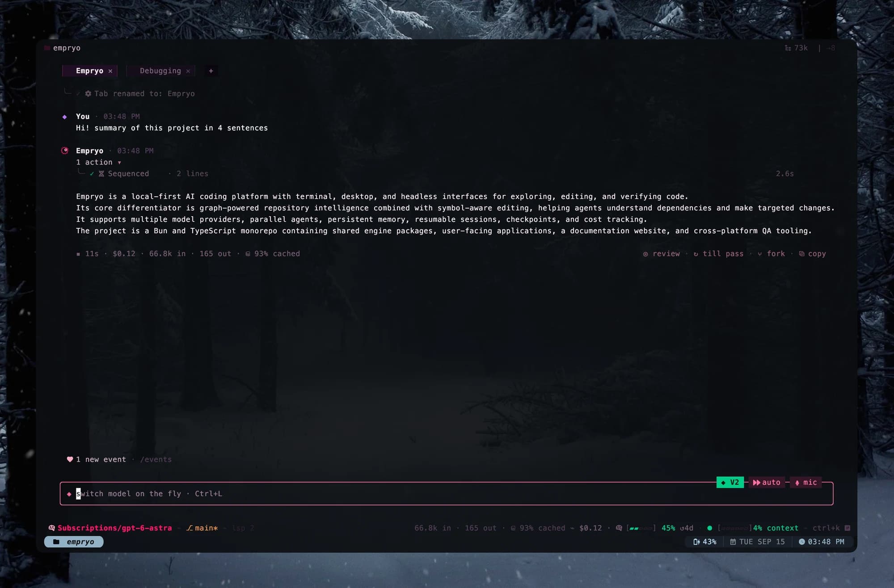Click the till pass action
The height and width of the screenshot is (588, 894).
coord(718,254)
